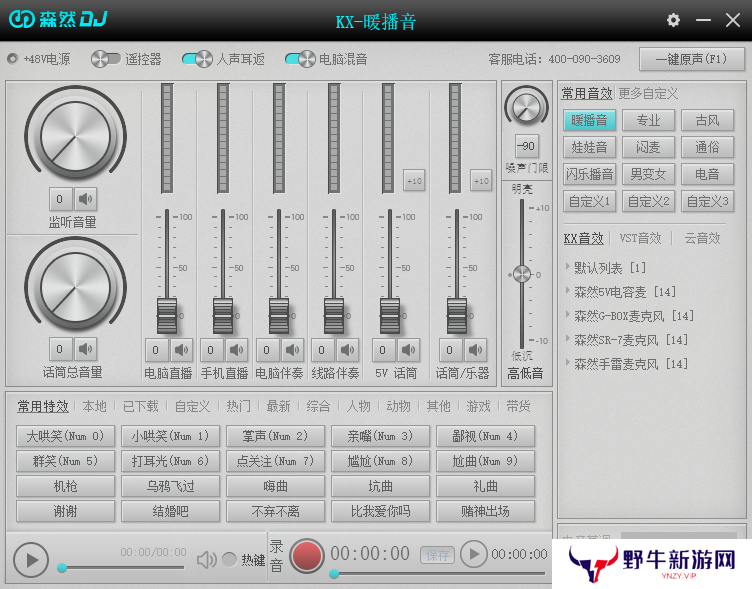Disable the 人声耳返 switch
752x589 pixels.
pos(197,59)
